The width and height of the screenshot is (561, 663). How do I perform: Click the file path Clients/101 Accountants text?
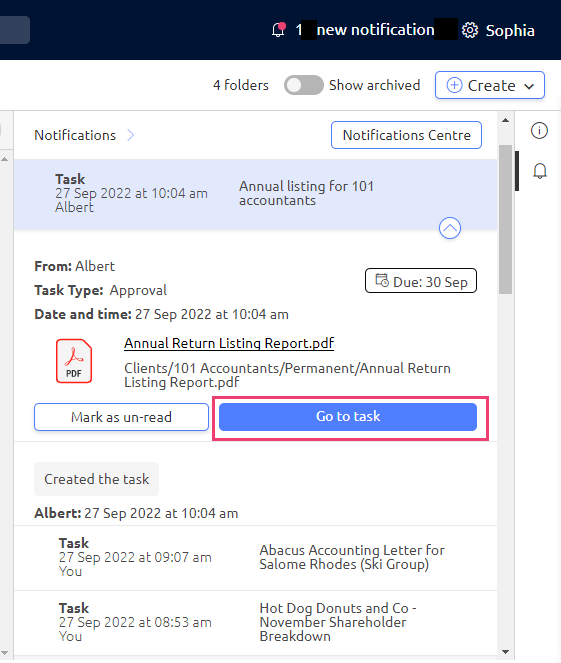287,375
